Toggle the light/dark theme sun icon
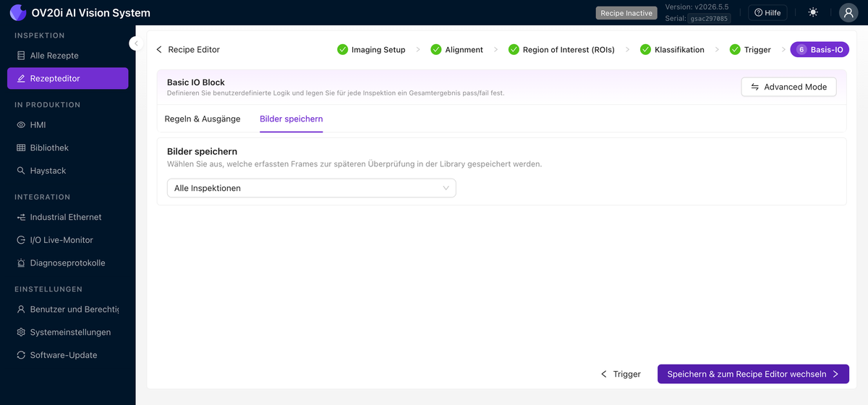868x405 pixels. pos(813,12)
